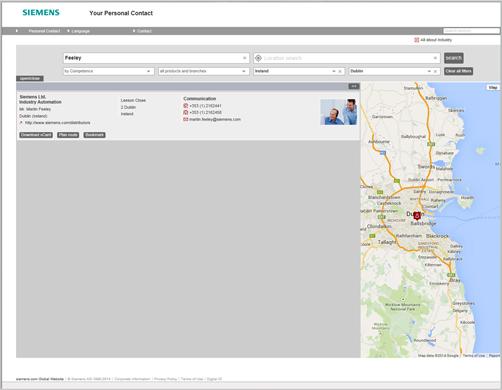Image resolution: width=502 pixels, height=390 pixels.
Task: Click the phone icon beside first number
Action: click(186, 106)
